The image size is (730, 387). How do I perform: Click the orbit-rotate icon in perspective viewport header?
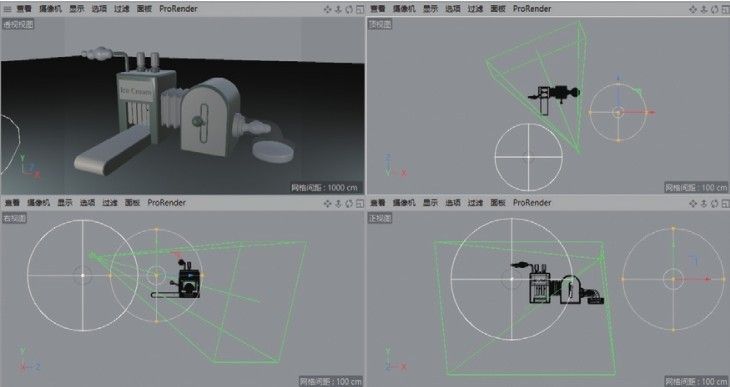349,9
